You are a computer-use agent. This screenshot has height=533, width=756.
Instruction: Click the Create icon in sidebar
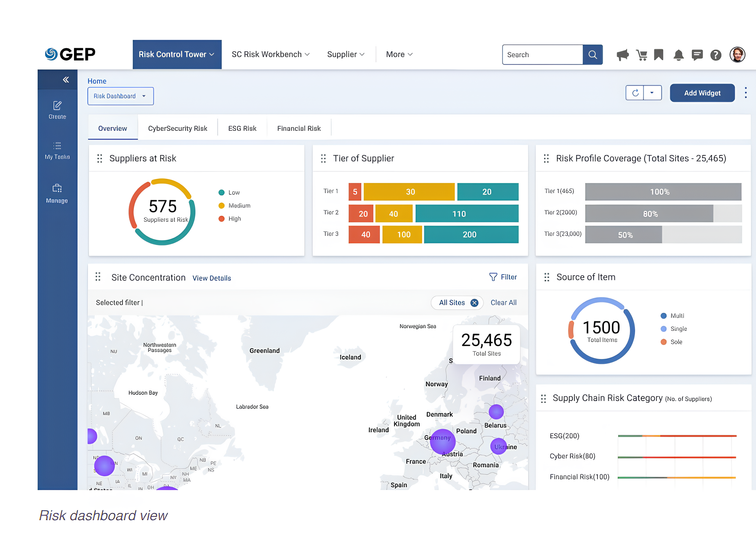coord(57,109)
